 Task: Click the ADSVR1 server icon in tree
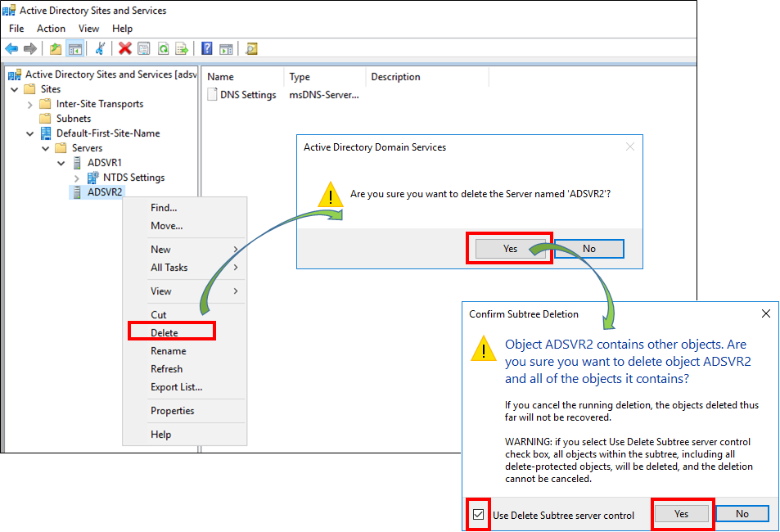coord(77,163)
